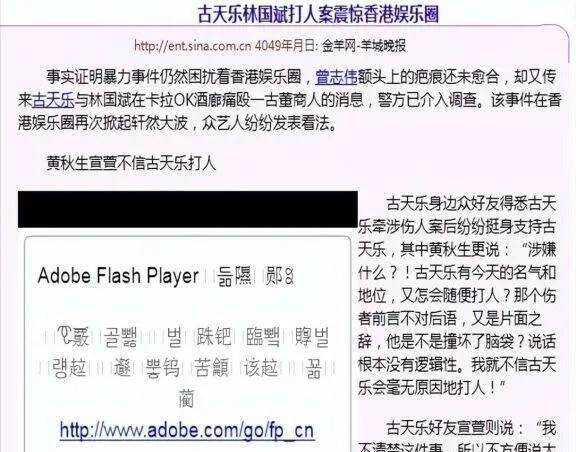Click the black redacted banner

[x=188, y=209]
